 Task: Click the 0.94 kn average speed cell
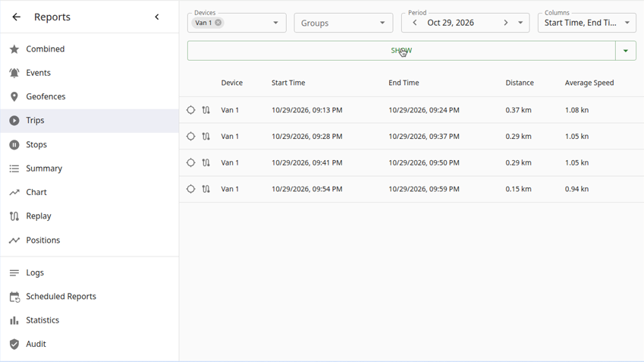pyautogui.click(x=576, y=189)
